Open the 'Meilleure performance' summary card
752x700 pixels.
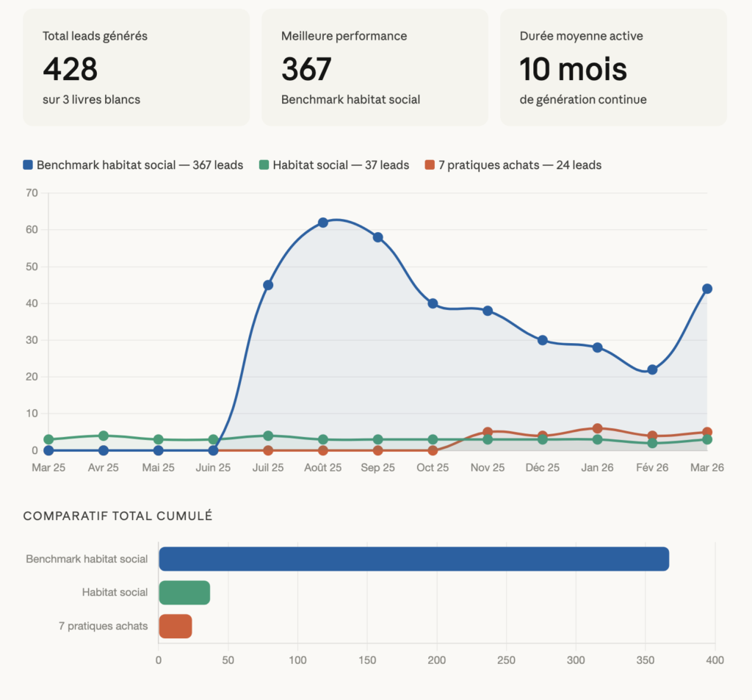click(375, 68)
